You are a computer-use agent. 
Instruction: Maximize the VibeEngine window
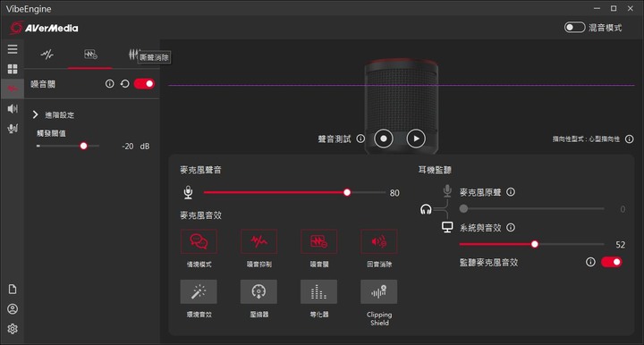coord(614,8)
